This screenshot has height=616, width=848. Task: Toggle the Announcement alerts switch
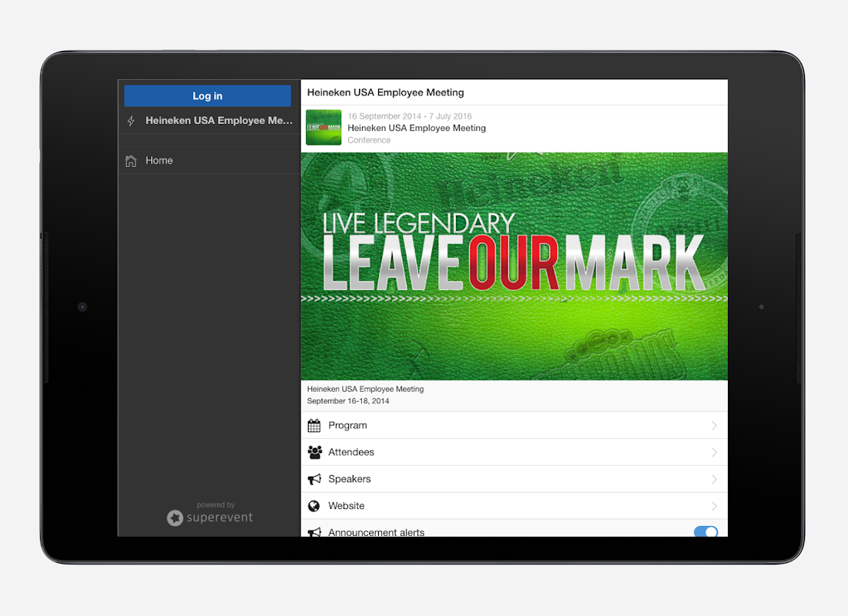tap(706, 531)
